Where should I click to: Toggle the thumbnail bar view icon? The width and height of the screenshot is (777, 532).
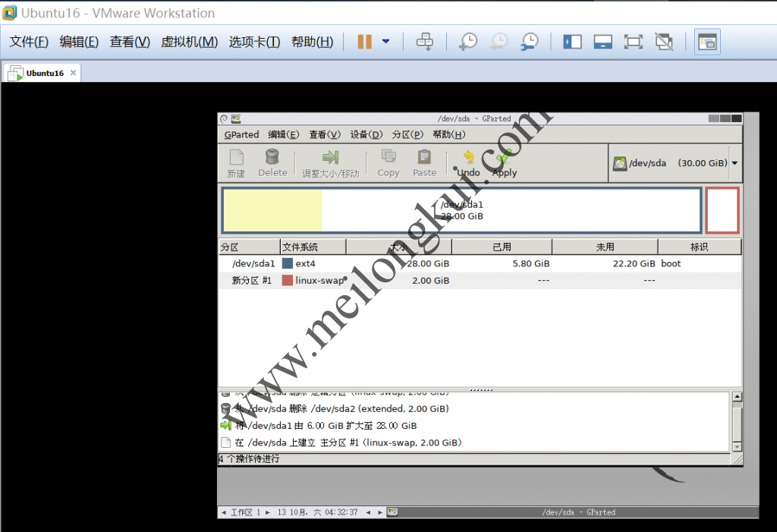(x=603, y=42)
